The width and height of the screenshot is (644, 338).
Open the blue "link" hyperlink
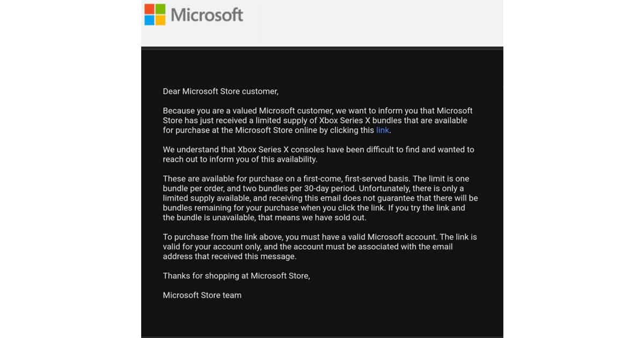point(383,130)
